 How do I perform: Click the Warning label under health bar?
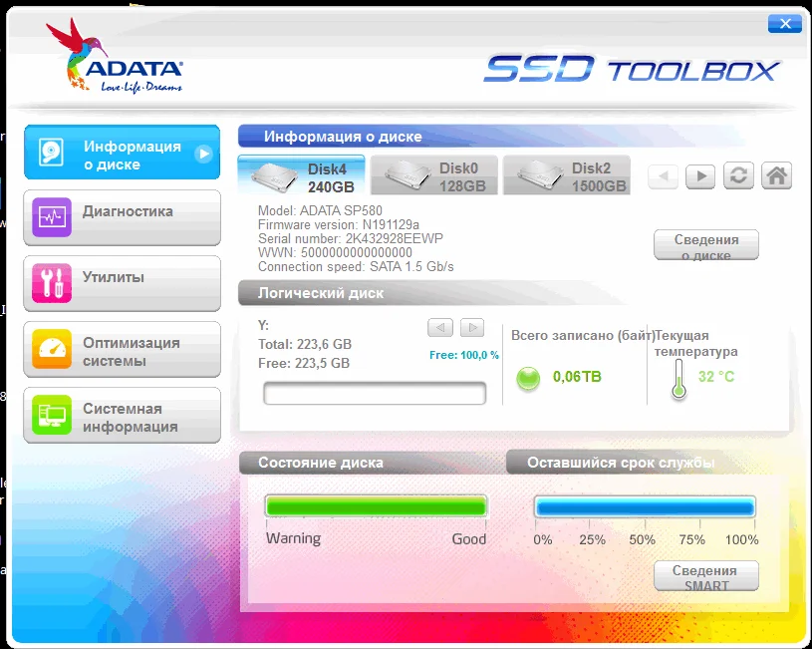pyautogui.click(x=293, y=538)
